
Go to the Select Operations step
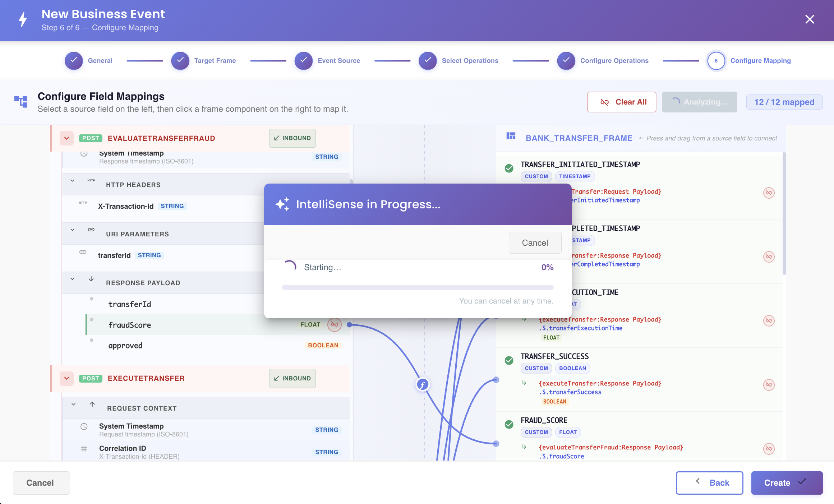(459, 61)
